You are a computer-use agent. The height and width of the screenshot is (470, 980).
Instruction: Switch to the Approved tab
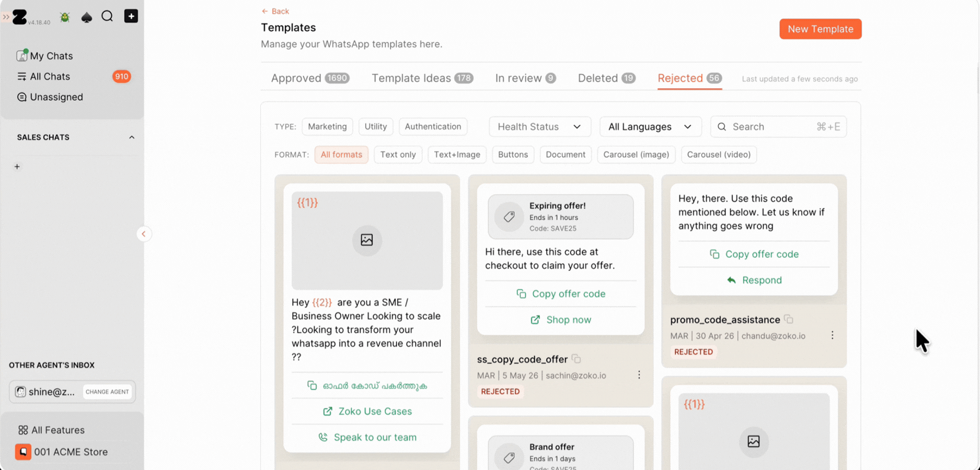tap(310, 78)
